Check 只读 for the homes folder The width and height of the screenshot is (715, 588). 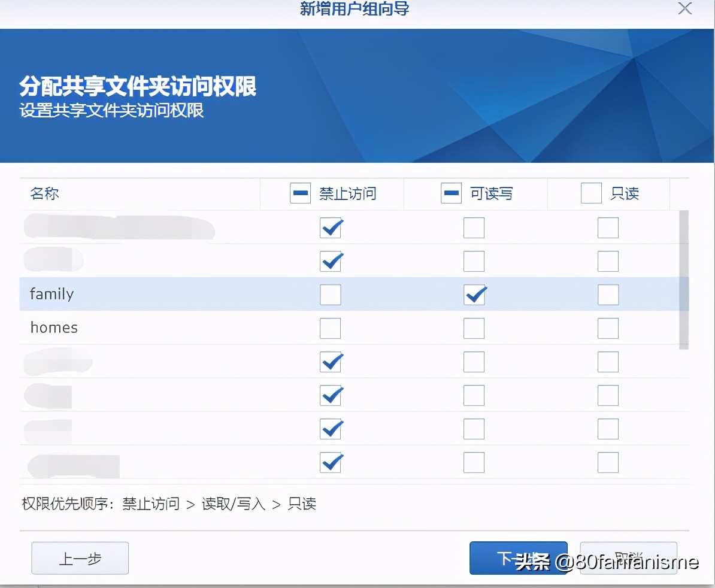(608, 328)
